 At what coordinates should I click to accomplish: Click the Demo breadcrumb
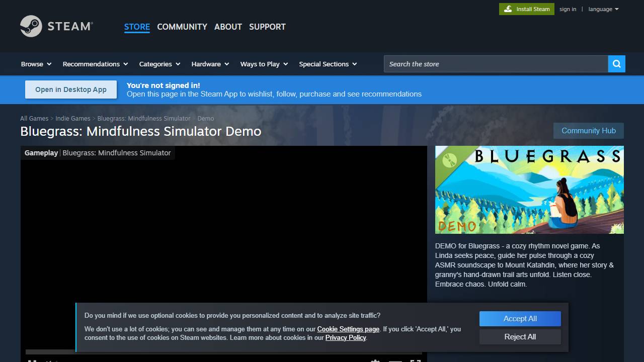point(206,118)
